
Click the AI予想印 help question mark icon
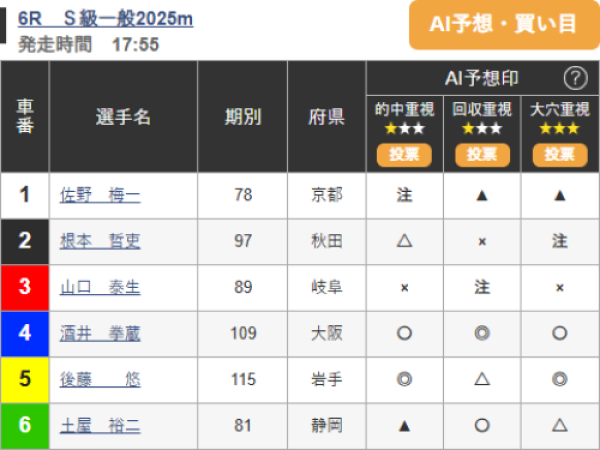coord(575,78)
